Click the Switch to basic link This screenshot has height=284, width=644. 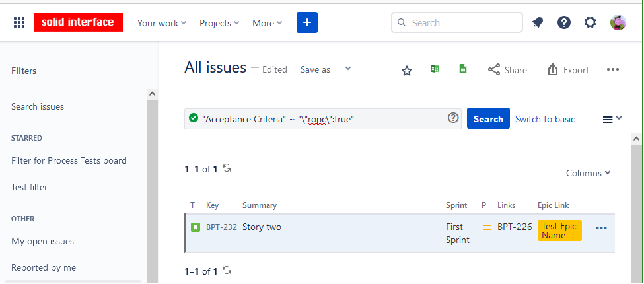tap(545, 119)
